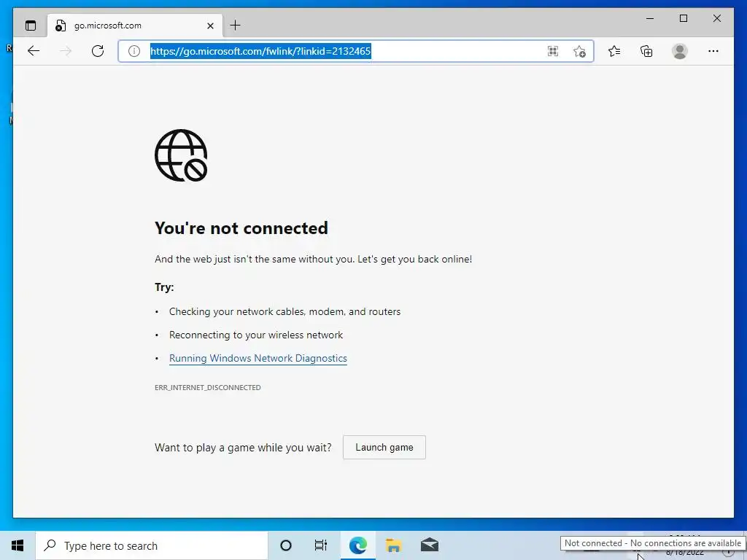The height and width of the screenshot is (560, 747).
Task: Open Cortana from the taskbar
Action: [286, 545]
